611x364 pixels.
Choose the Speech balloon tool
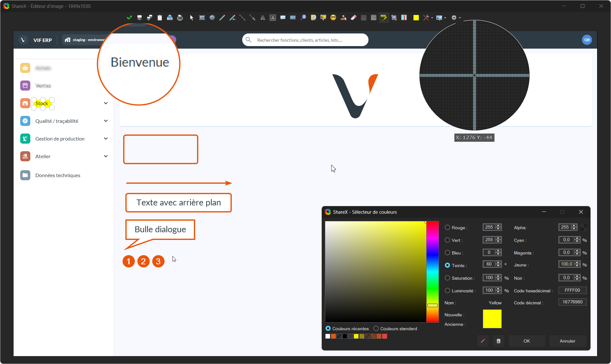click(x=283, y=18)
